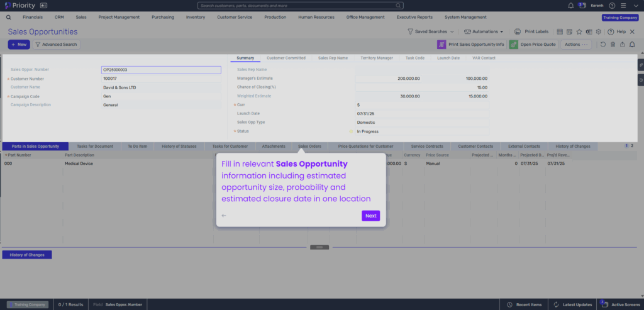The height and width of the screenshot is (310, 644).
Task: Open the CRM menu
Action: [59, 17]
